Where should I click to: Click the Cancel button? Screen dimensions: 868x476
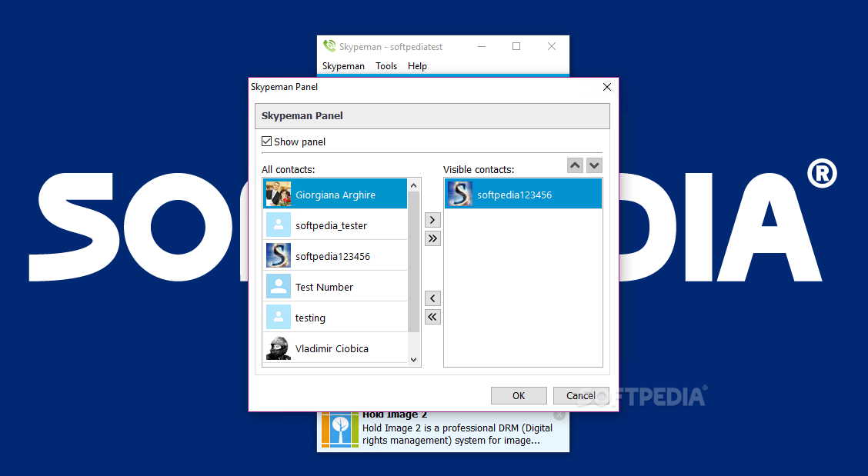(581, 395)
